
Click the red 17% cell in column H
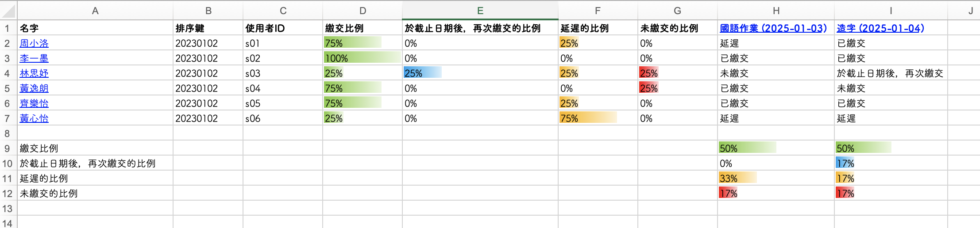pos(776,194)
